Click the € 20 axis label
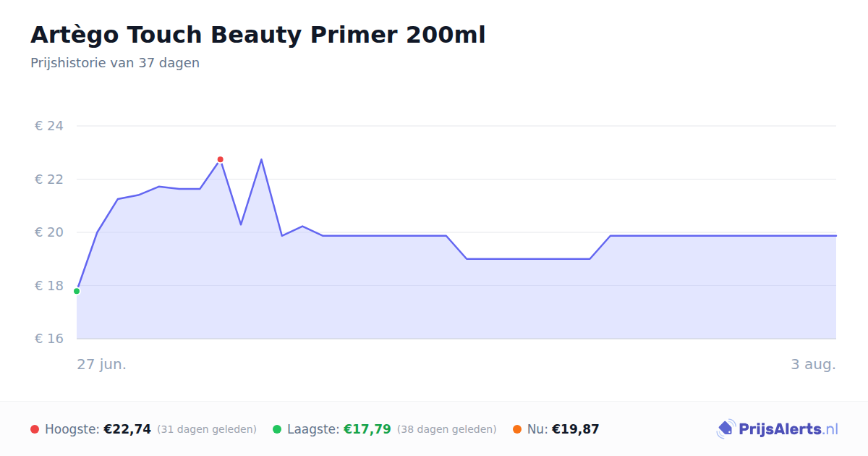Screen dimensions: 868x456 pos(49,232)
